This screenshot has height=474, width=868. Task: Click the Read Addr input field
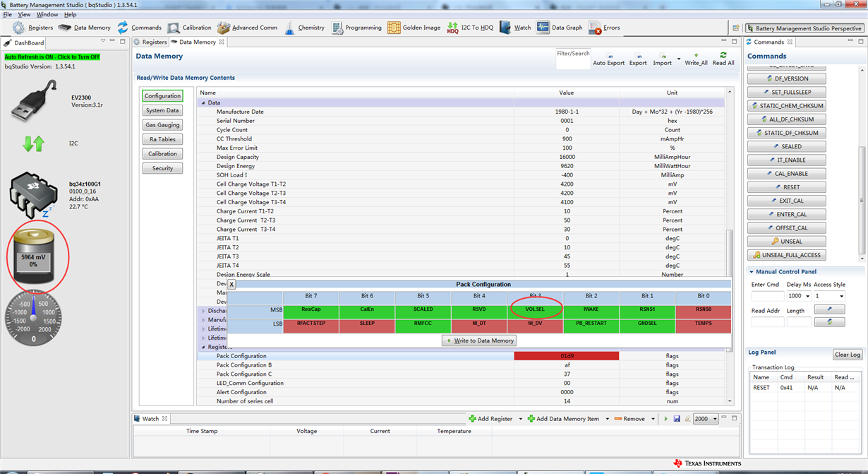768,321
